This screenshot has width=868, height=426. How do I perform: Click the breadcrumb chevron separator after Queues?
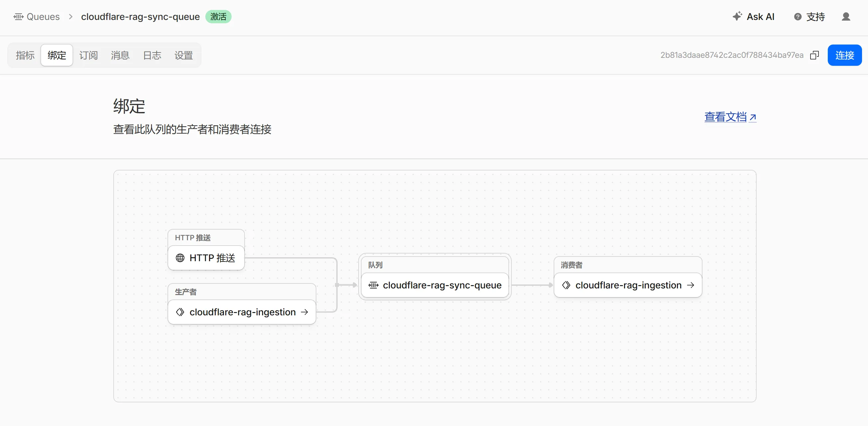tap(70, 17)
